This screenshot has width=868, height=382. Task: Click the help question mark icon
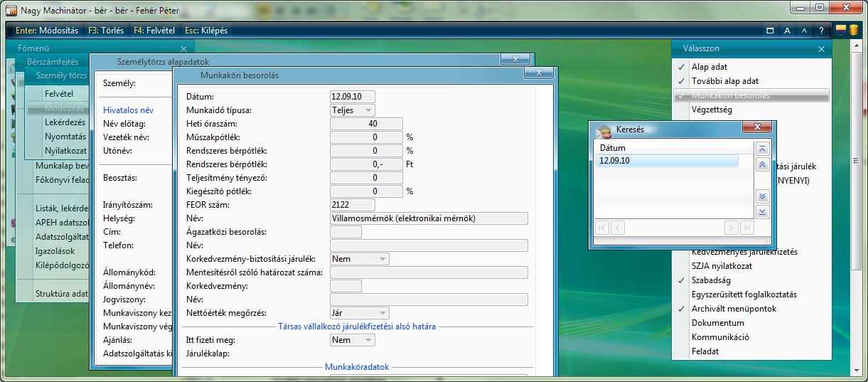point(821,31)
